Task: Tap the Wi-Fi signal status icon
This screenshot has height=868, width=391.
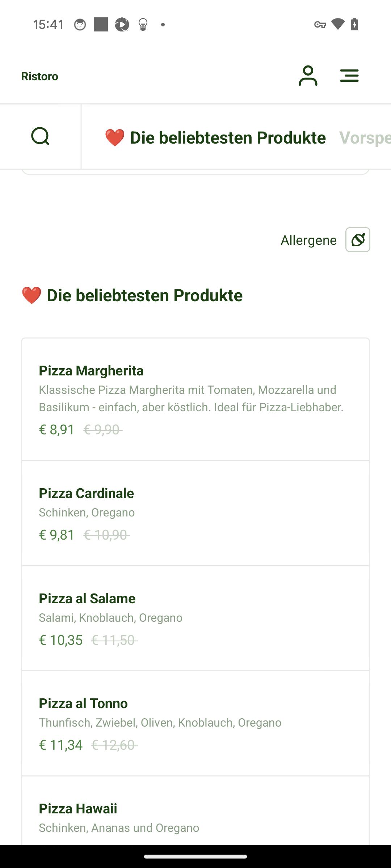Action: point(338,24)
